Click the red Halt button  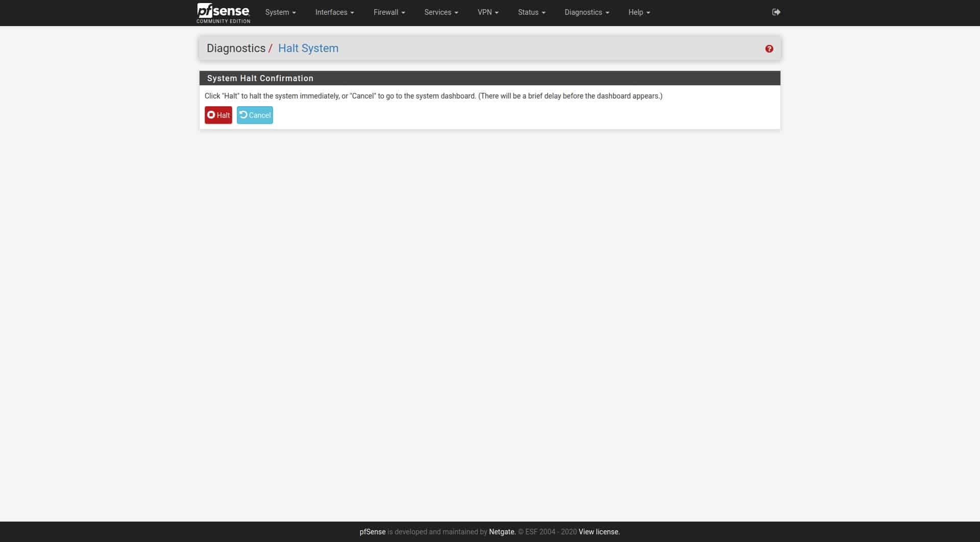tap(218, 115)
